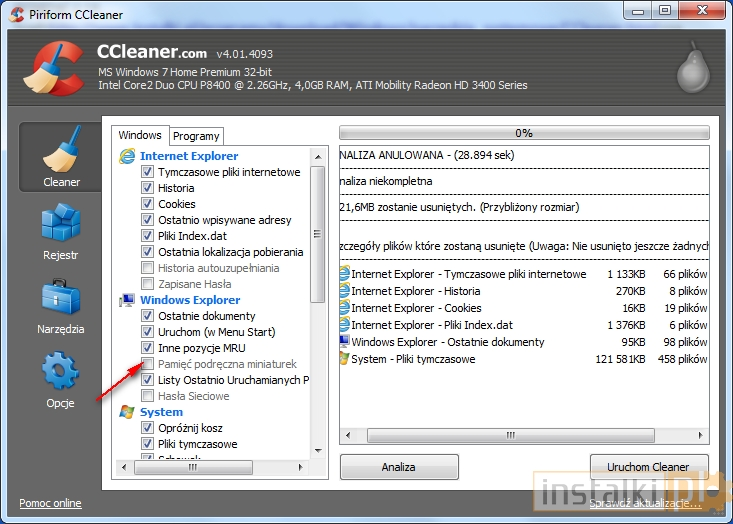Select System category heading
Viewport: 733px width, 524px height.
point(161,412)
